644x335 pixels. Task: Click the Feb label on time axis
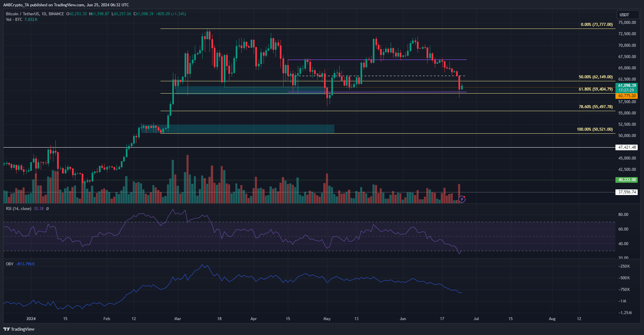[x=107, y=319]
